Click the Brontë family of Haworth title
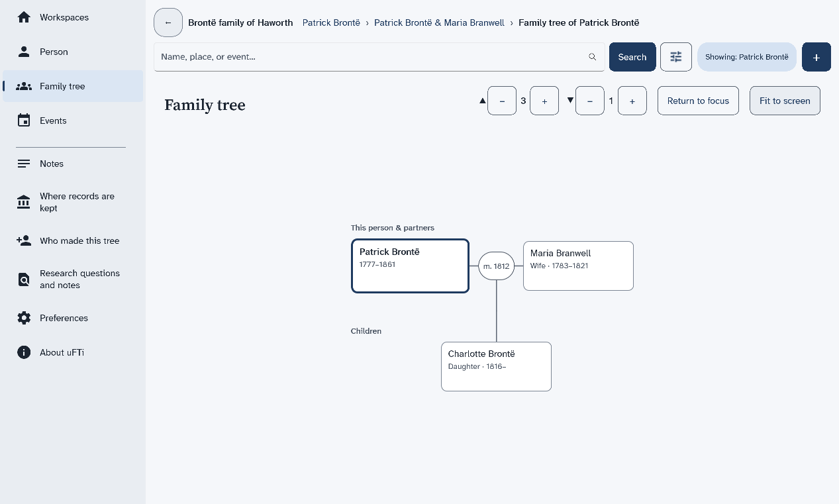The height and width of the screenshot is (504, 839). tap(240, 23)
